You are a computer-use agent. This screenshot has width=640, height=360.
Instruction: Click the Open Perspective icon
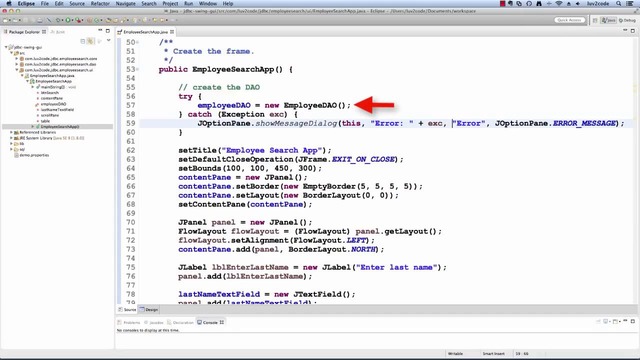point(595,20)
